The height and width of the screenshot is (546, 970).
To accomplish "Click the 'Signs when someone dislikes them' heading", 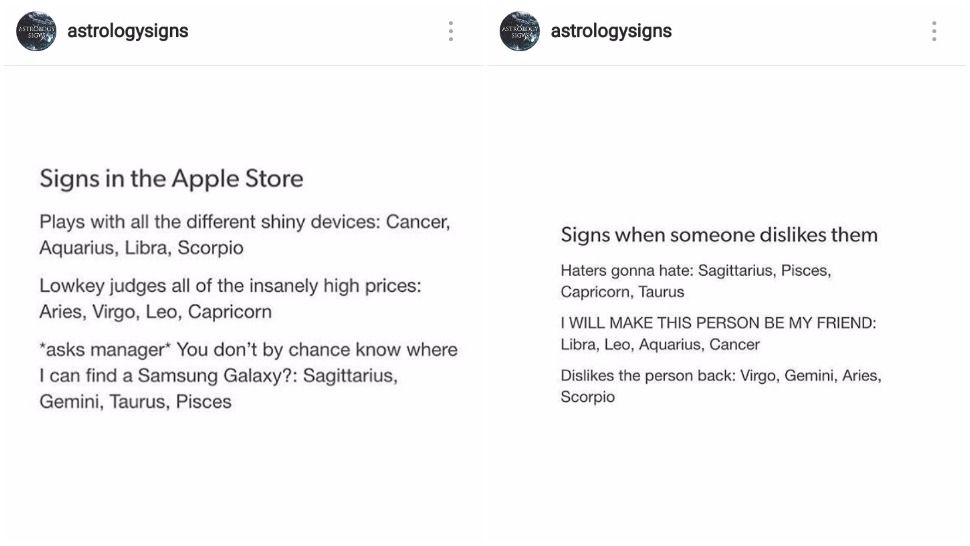I will [x=719, y=235].
